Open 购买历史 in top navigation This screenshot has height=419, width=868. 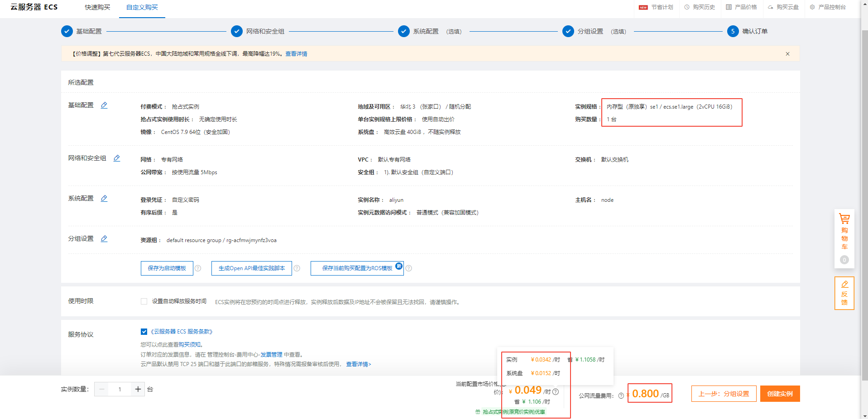coord(700,7)
